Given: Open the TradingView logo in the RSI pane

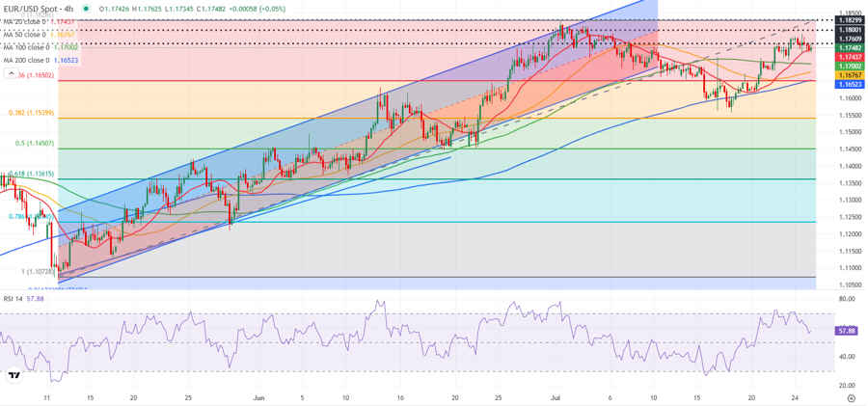Looking at the screenshot, I should pos(14,375).
